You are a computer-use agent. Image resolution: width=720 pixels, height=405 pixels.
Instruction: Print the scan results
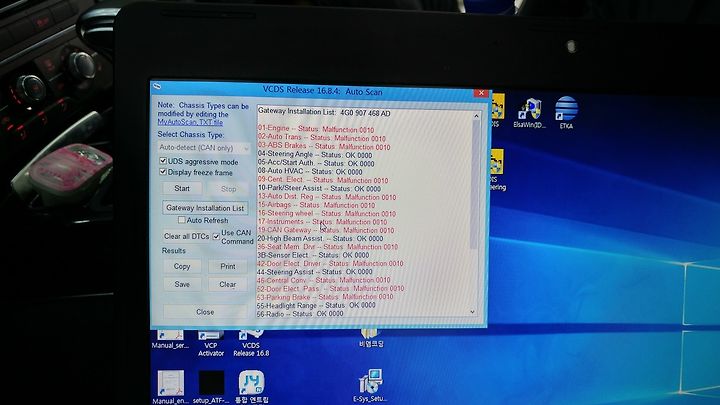coord(228,266)
